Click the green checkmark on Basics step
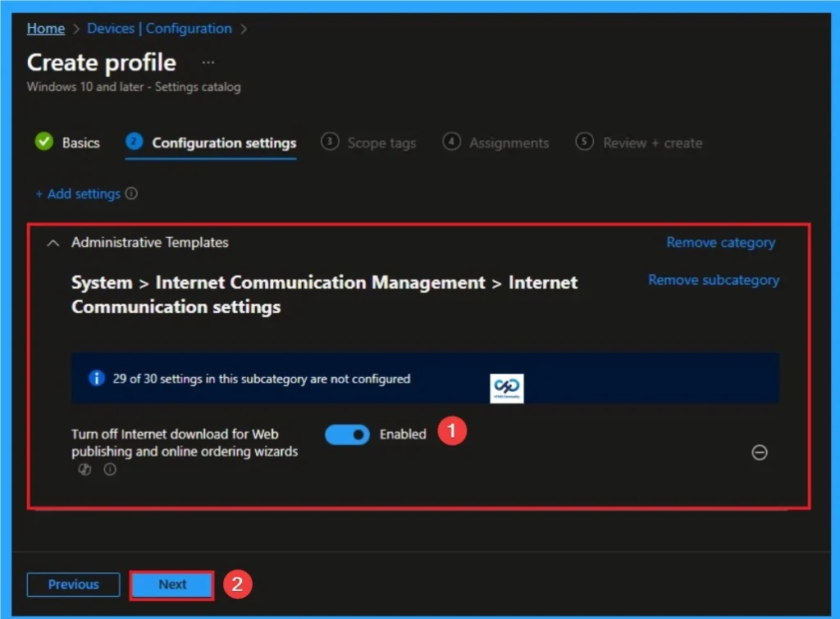 (x=44, y=142)
